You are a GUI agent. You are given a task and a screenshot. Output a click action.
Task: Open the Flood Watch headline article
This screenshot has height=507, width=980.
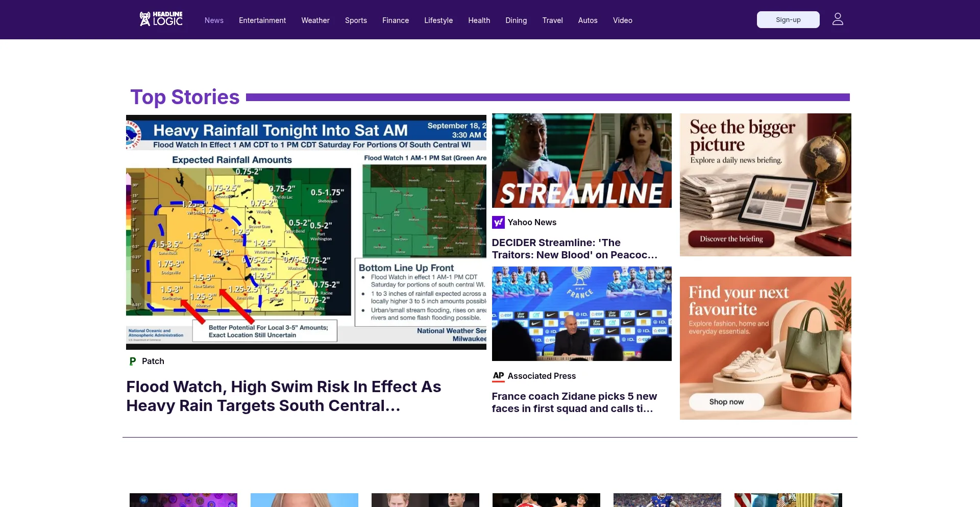pyautogui.click(x=284, y=396)
